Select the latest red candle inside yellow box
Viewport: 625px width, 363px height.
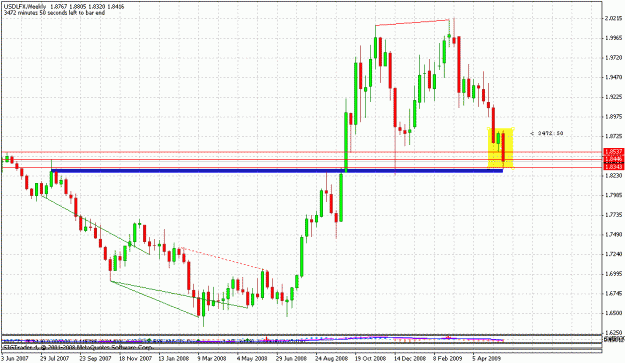tap(504, 147)
